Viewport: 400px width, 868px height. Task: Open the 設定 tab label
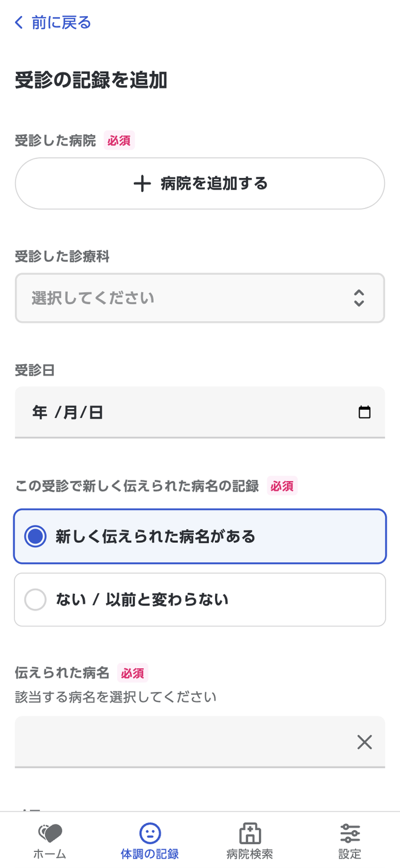pos(350,854)
